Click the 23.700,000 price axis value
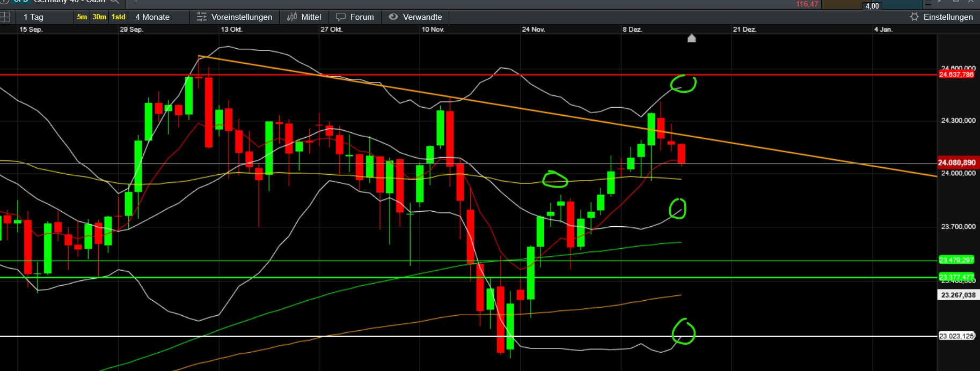Viewport: 980px width, 371px height. click(959, 227)
